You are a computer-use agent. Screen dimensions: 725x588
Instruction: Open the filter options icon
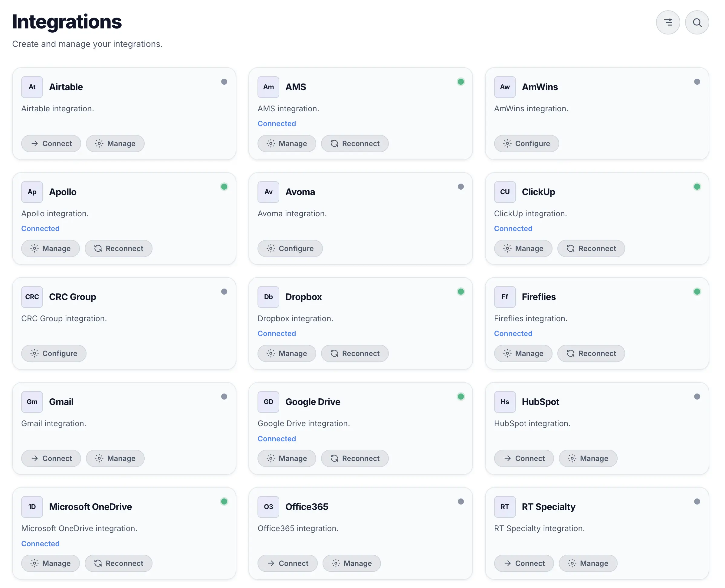click(668, 22)
